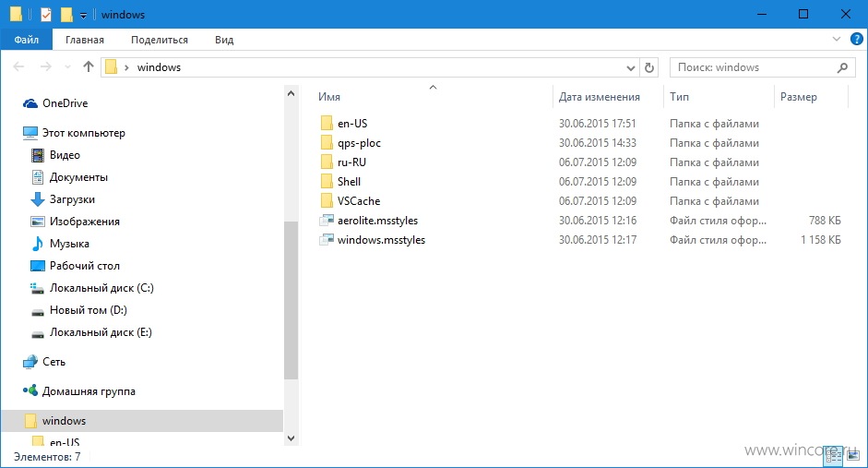Go back using the left arrow
This screenshot has width=868, height=468.
point(18,67)
